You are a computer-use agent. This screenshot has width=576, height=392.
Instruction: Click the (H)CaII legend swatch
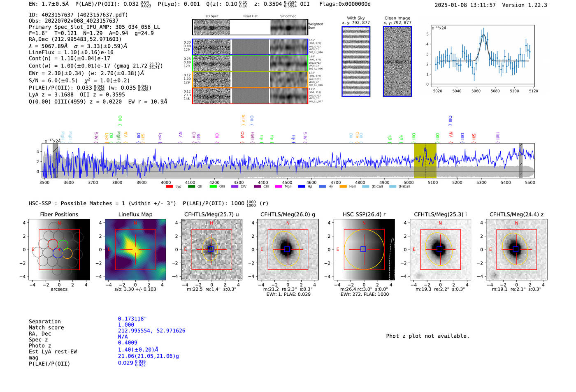pos(393,187)
